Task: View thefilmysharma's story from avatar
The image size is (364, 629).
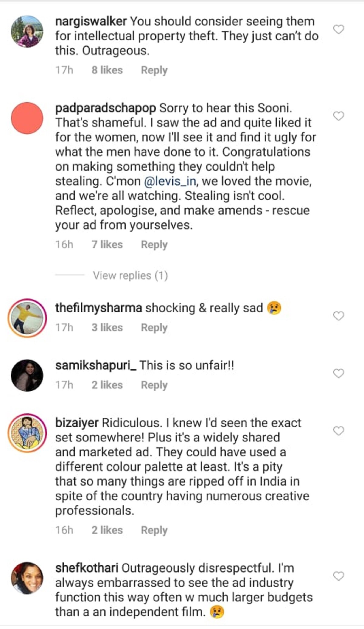Action: tap(27, 318)
